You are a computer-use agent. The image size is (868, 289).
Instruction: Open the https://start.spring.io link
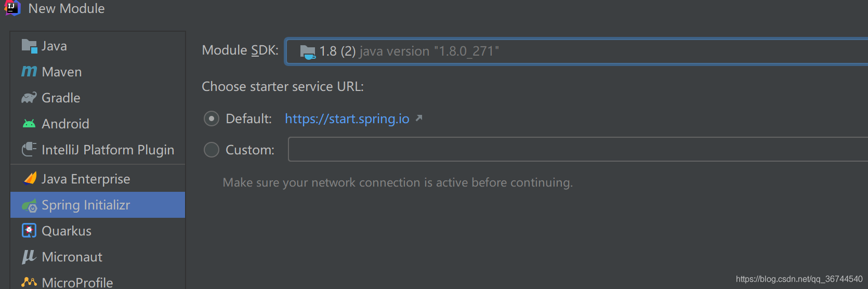pos(347,119)
